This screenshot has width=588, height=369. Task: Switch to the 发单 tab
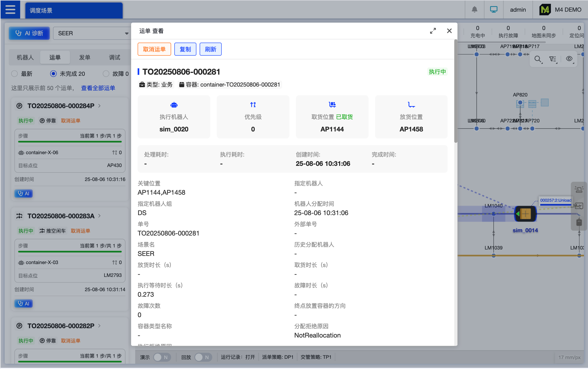pos(84,57)
